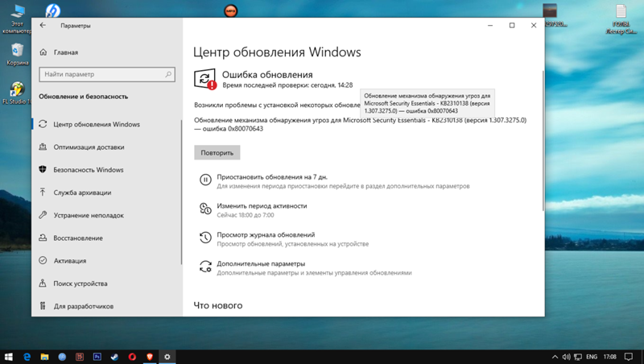644x364 pixels.
Task: Go back with the Settings back arrow
Action: [43, 26]
